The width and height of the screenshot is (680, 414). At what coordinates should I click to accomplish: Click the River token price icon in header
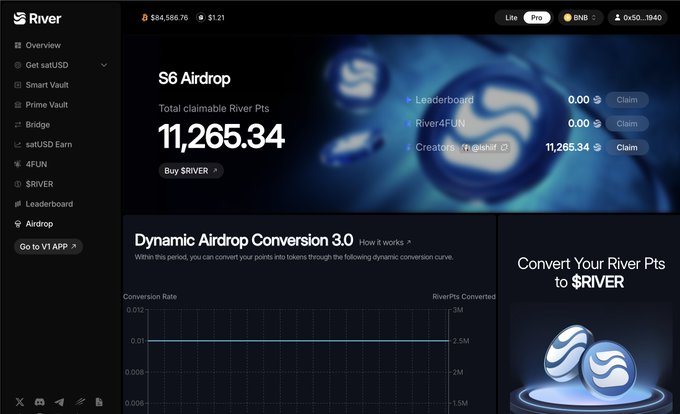tap(200, 18)
